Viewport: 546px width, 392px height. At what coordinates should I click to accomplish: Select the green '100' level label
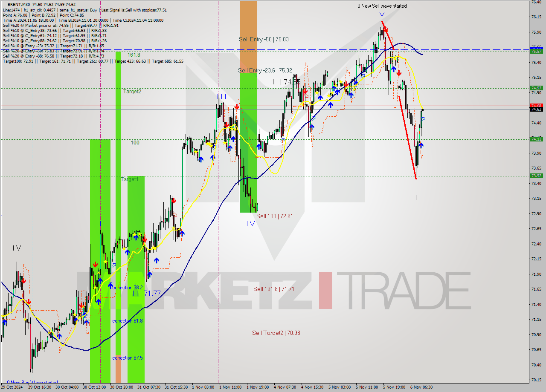pos(135,143)
